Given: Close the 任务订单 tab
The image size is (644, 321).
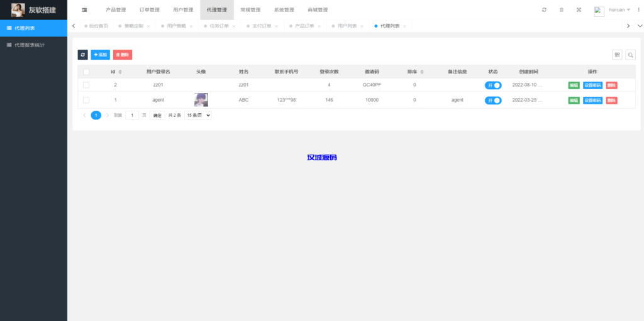Looking at the screenshot, I should click(x=234, y=26).
